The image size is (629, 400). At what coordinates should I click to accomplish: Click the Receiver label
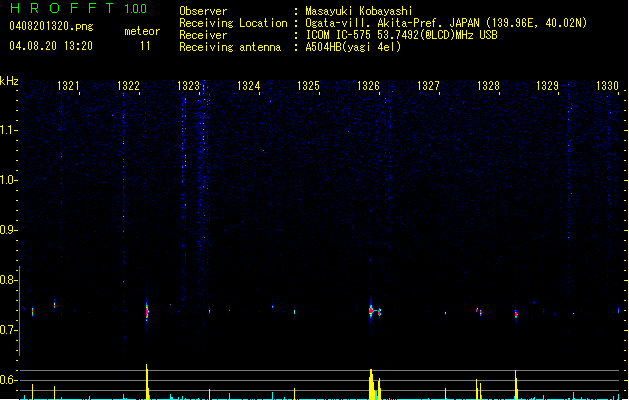[203, 35]
